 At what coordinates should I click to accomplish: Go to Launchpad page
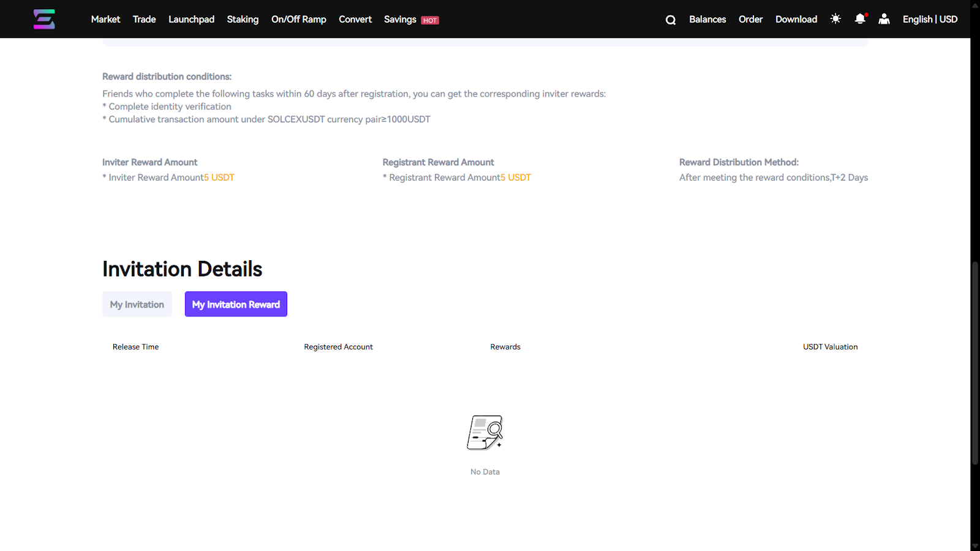point(191,19)
